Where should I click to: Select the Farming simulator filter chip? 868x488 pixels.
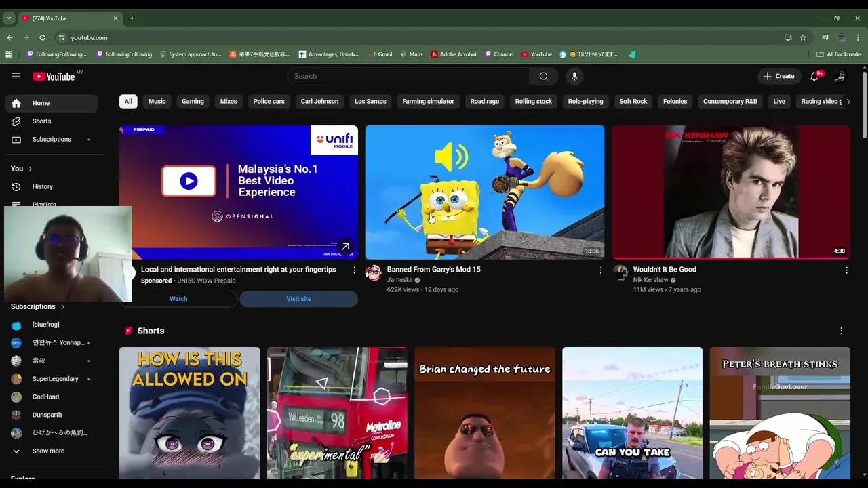428,102
